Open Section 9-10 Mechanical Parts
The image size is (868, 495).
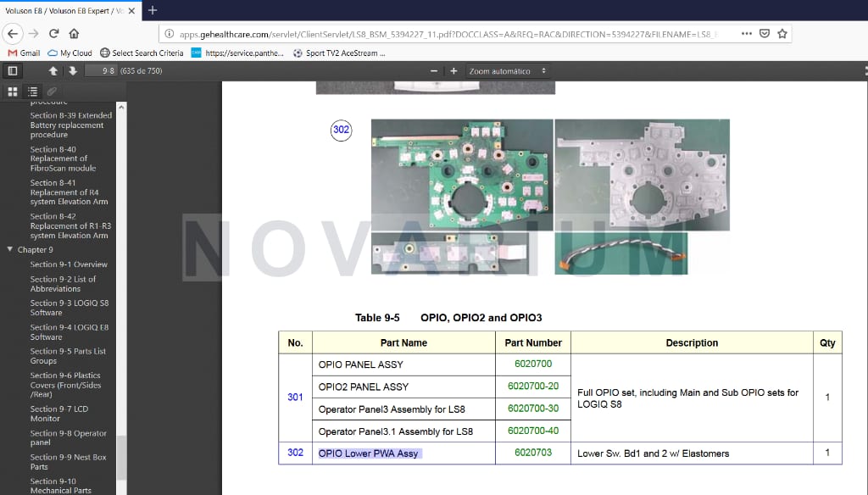tap(61, 487)
